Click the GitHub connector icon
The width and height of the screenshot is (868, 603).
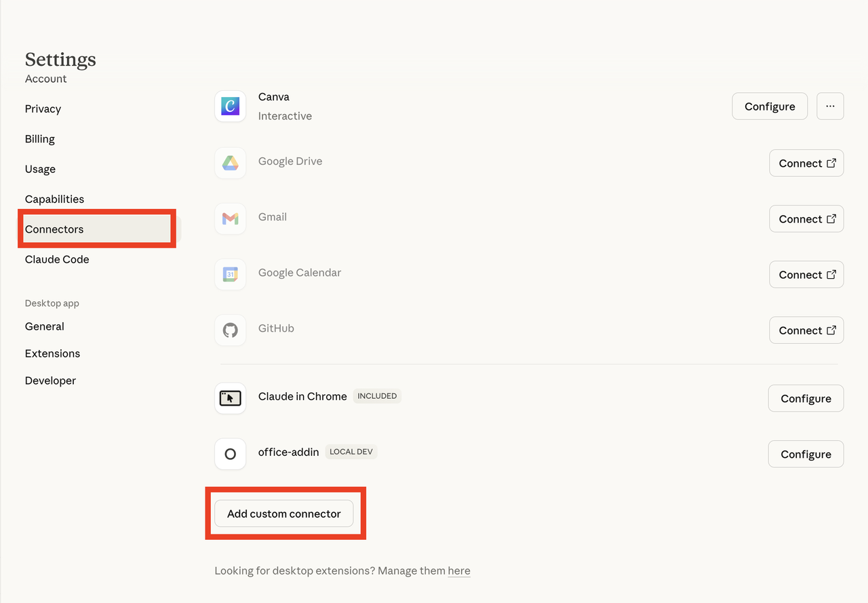(230, 330)
